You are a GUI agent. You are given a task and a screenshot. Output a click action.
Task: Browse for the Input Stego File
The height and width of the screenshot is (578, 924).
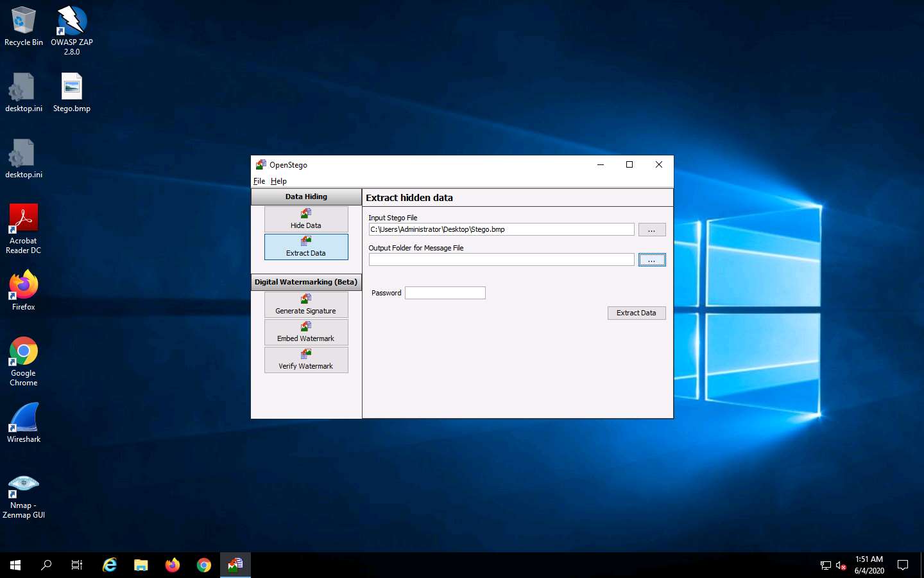pyautogui.click(x=652, y=230)
